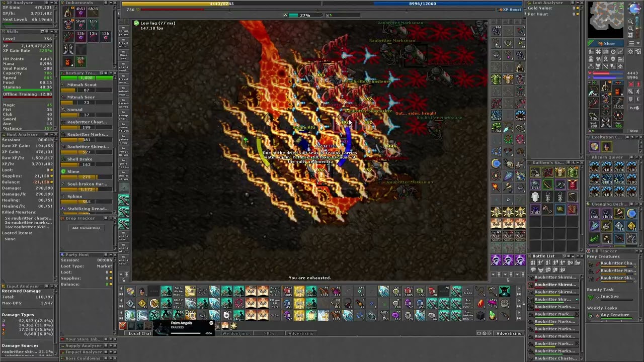Click the Alicorn Quiver arrow stack of 62
The image size is (644, 362).
pyautogui.click(x=595, y=167)
